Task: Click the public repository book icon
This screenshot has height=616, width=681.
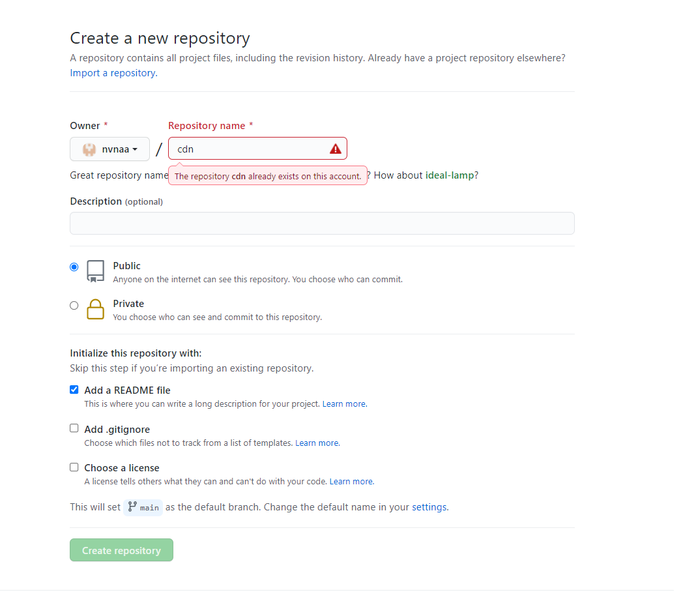Action: [x=96, y=271]
